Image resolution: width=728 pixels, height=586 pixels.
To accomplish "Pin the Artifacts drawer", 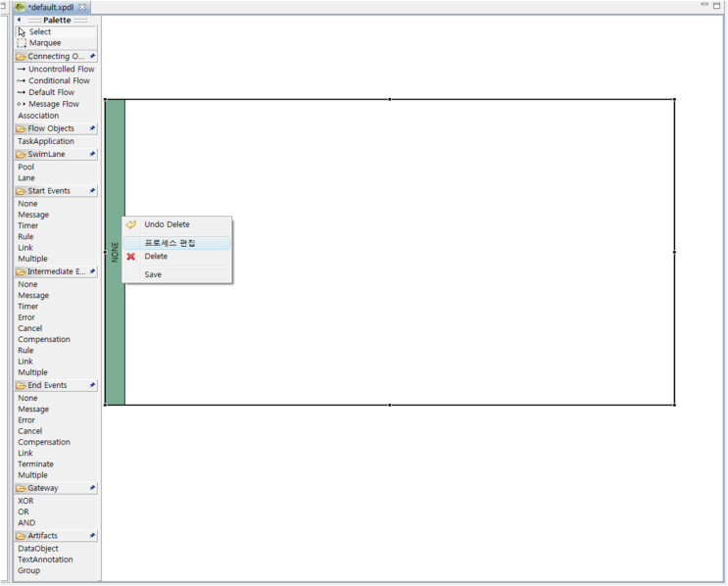I will (92, 536).
